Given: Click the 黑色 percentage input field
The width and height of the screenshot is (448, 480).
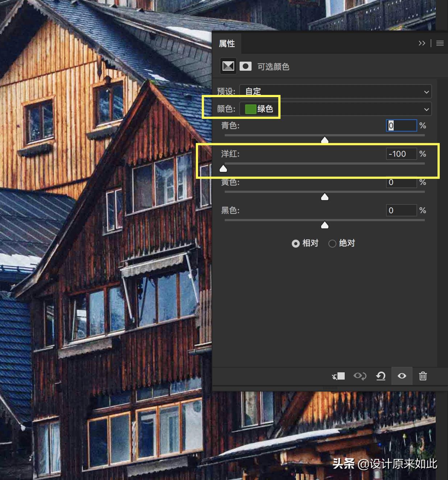Looking at the screenshot, I should (401, 210).
